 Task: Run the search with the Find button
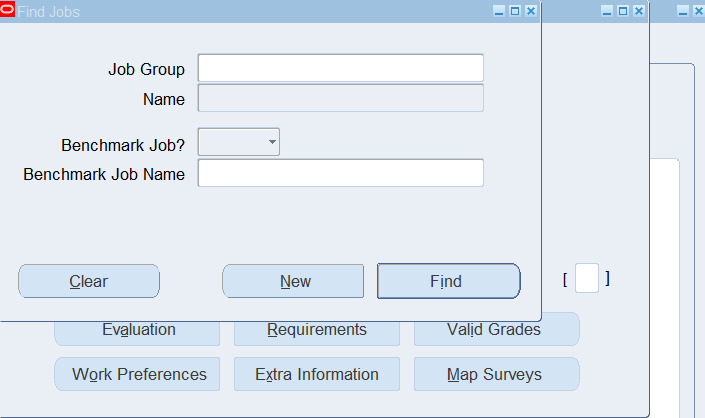(x=449, y=281)
